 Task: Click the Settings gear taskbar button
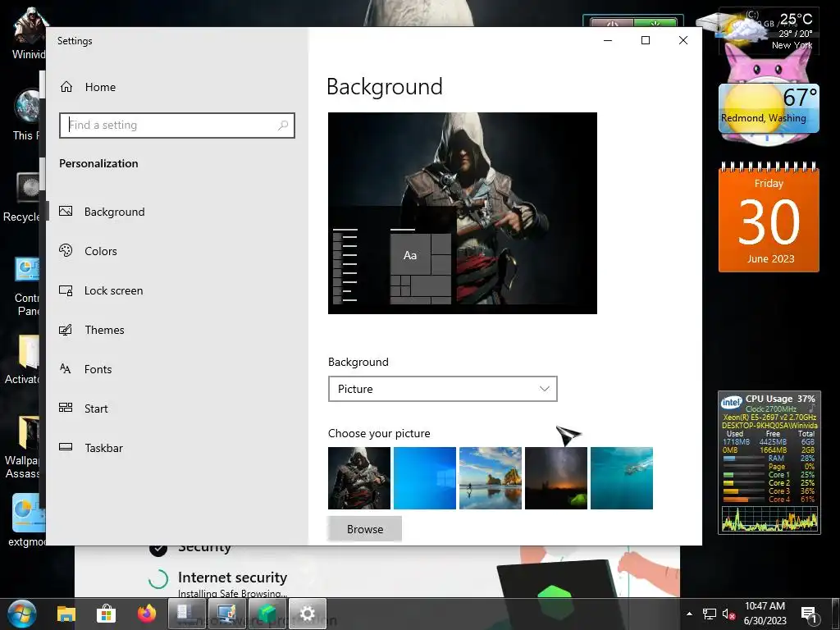pos(308,614)
